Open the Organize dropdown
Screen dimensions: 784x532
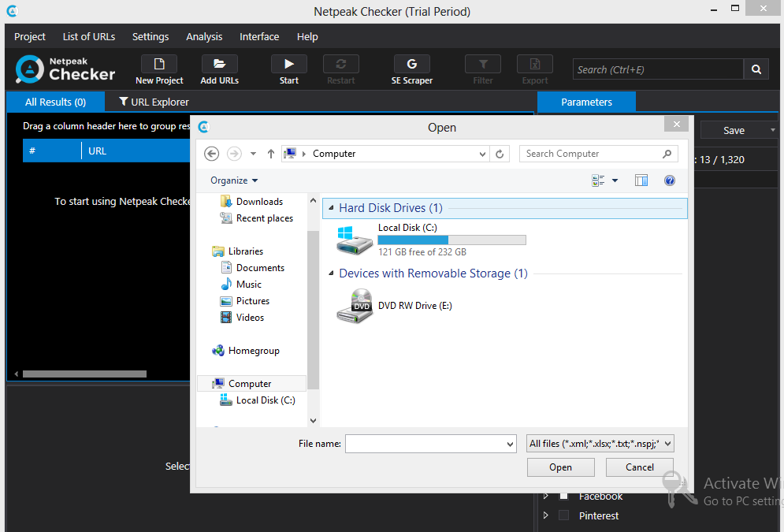click(234, 180)
